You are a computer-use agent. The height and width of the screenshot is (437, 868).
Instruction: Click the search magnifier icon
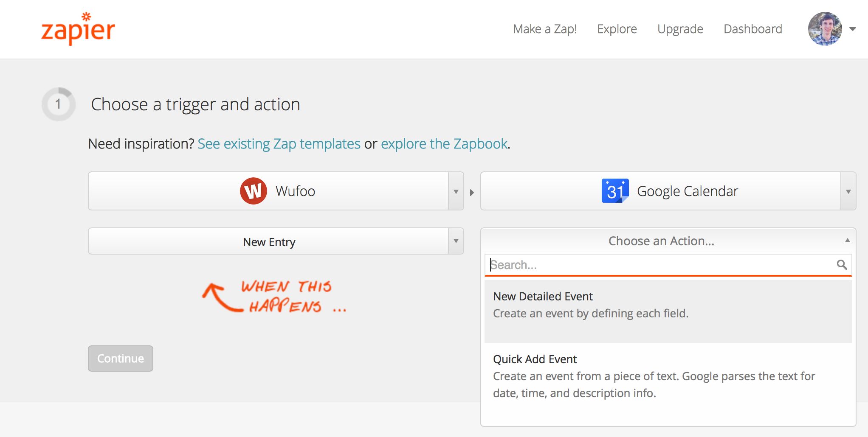(842, 265)
